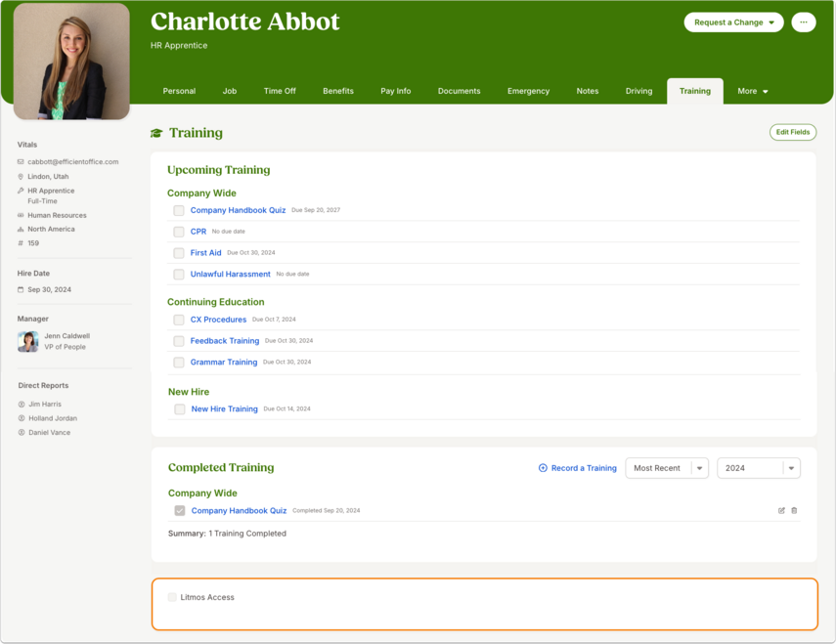Click the cabbott@efficientoffice.com email address

pyautogui.click(x=73, y=161)
